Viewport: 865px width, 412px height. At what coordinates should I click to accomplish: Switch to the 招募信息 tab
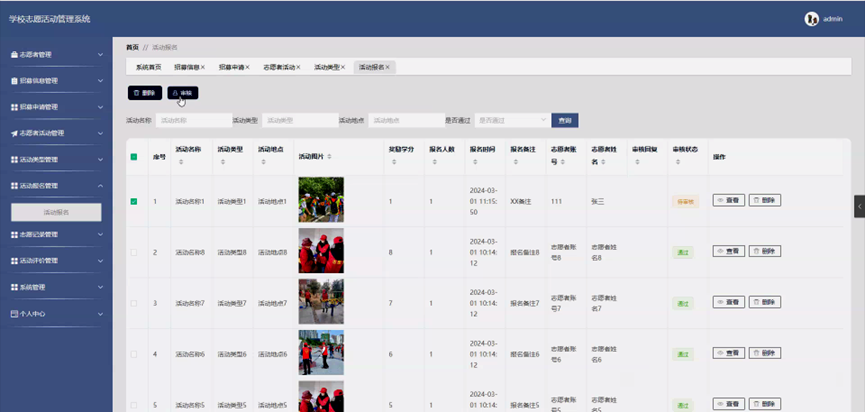(x=186, y=67)
